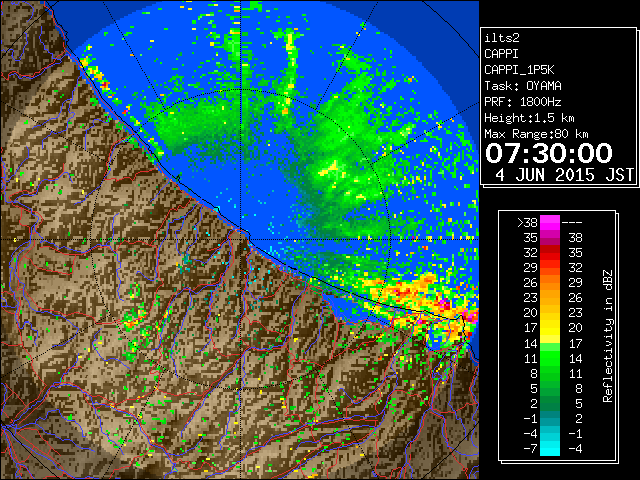This screenshot has width=640, height=480.
Task: Click the cyan bottom swatch beside '-7'
Action: coord(550,448)
